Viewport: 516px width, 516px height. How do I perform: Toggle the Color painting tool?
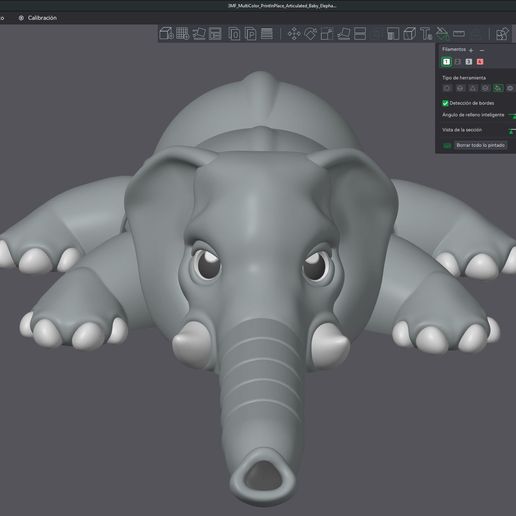click(x=442, y=34)
